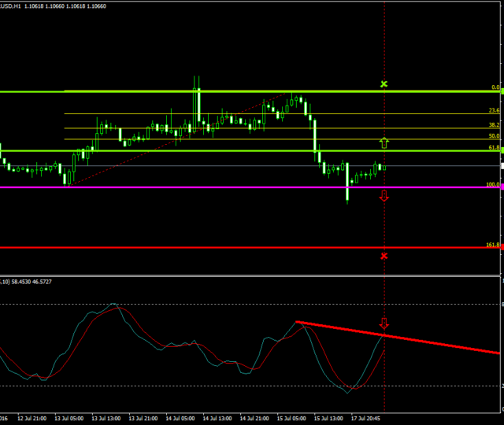Viewport: 504px width, 425px height.
Task: Click the 23.6 Fibonacci level label
Action: coord(494,111)
